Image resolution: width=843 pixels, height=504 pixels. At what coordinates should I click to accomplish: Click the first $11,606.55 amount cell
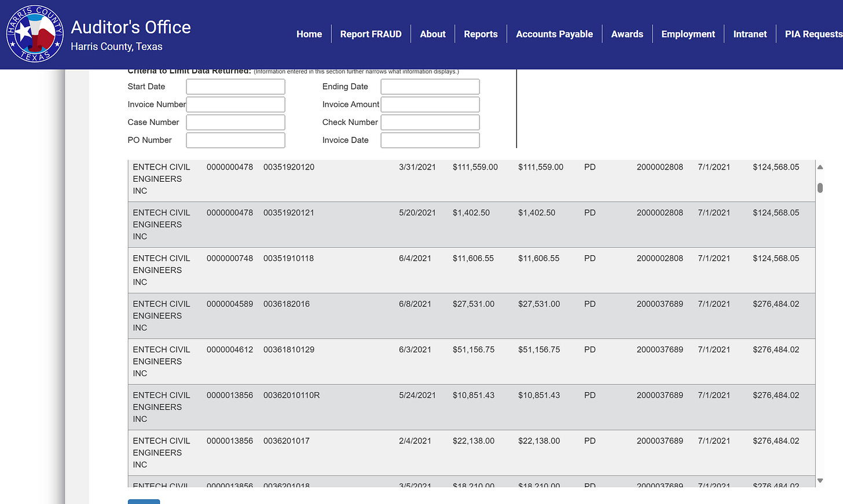click(x=474, y=259)
